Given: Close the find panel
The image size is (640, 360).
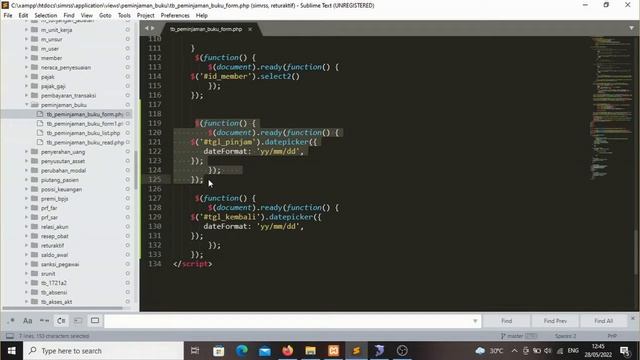Looking at the screenshot, I should coord(633,318).
